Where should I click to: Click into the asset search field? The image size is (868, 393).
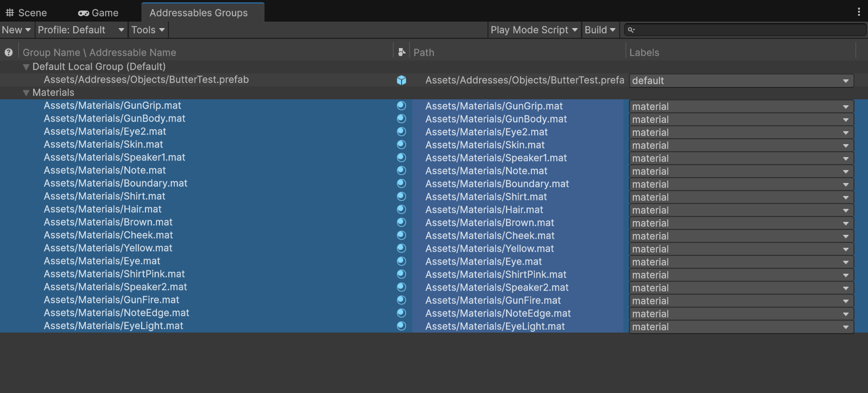pyautogui.click(x=745, y=30)
